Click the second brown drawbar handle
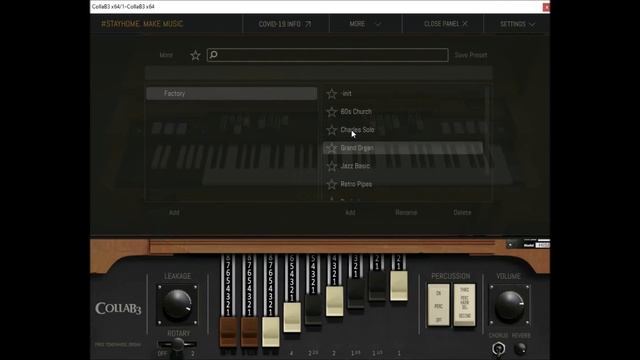This screenshot has height=360, width=640. coord(249,332)
